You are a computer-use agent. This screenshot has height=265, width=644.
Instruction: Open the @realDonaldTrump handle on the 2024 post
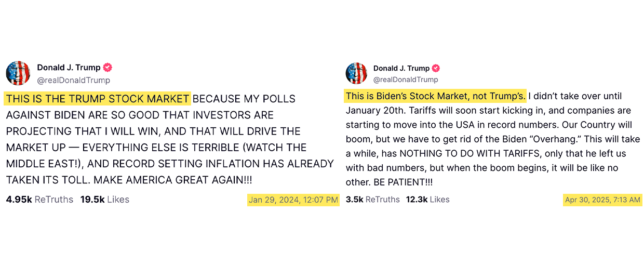pyautogui.click(x=73, y=80)
